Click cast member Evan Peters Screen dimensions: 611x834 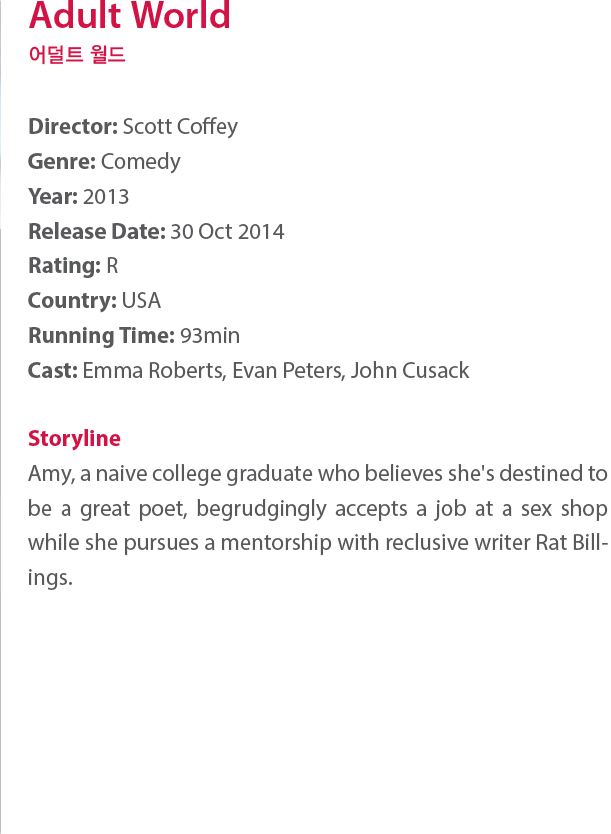[287, 371]
